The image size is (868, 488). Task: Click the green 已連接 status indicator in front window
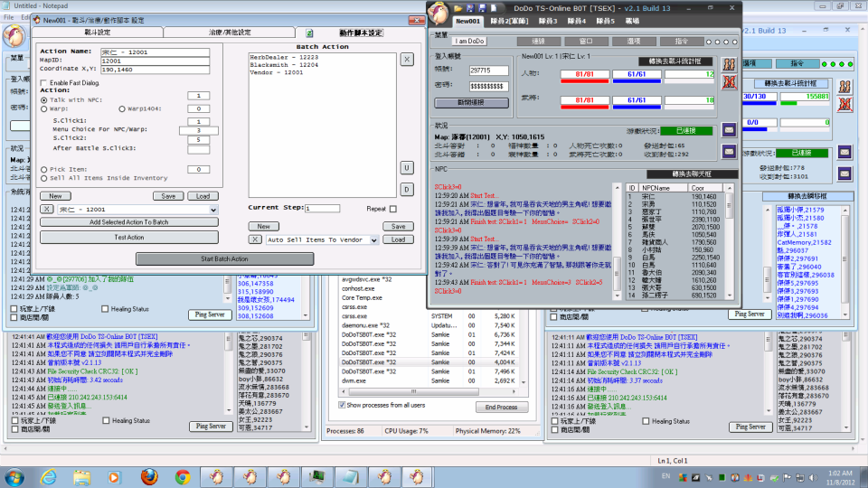686,130
